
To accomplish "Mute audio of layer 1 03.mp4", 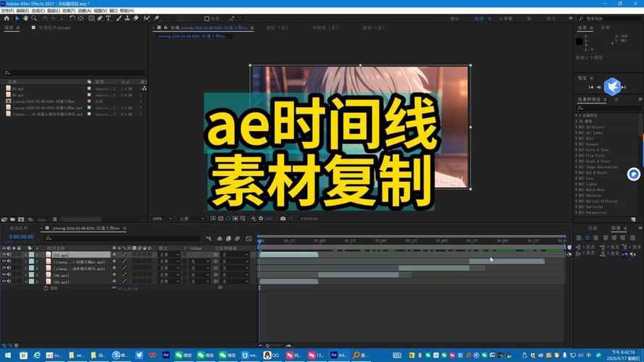I will click(x=9, y=255).
